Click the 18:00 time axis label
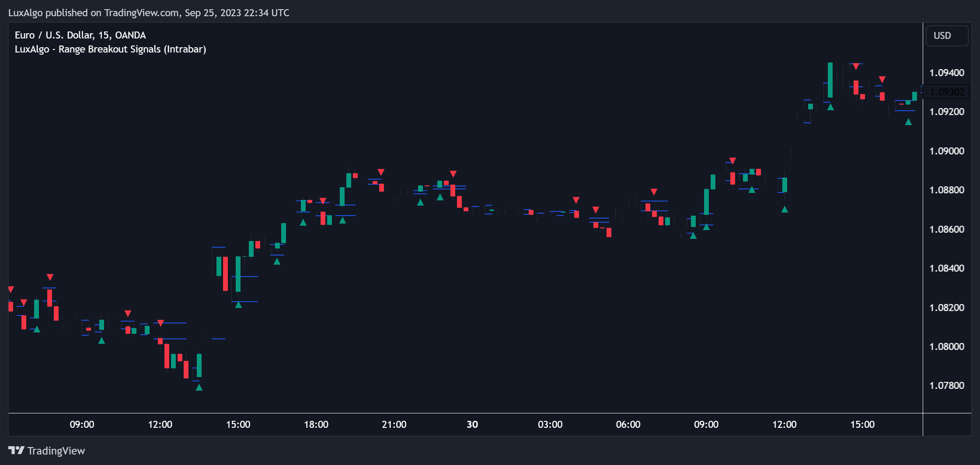This screenshot has width=980, height=465. point(316,424)
